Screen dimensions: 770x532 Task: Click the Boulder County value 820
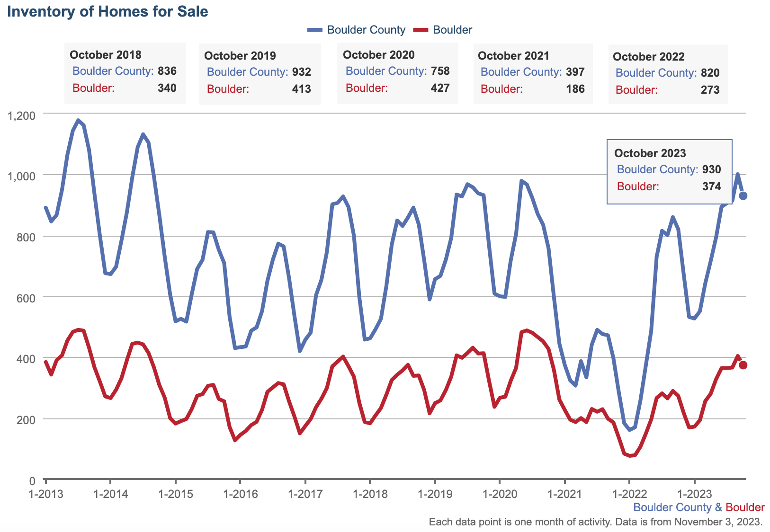pos(710,73)
